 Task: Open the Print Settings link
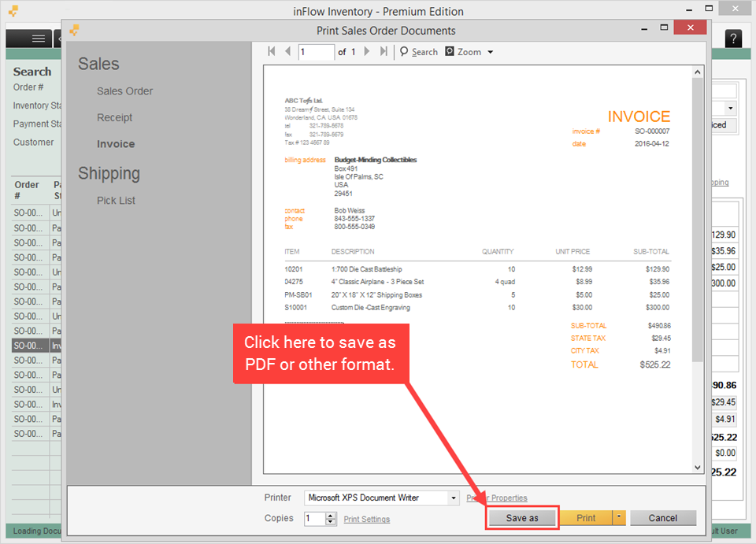pos(366,520)
